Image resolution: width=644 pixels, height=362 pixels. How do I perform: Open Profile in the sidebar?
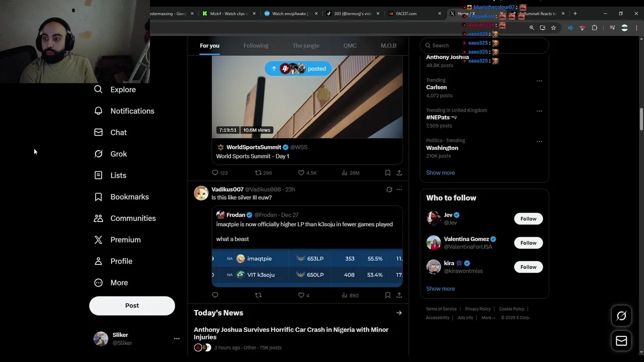pos(113,261)
